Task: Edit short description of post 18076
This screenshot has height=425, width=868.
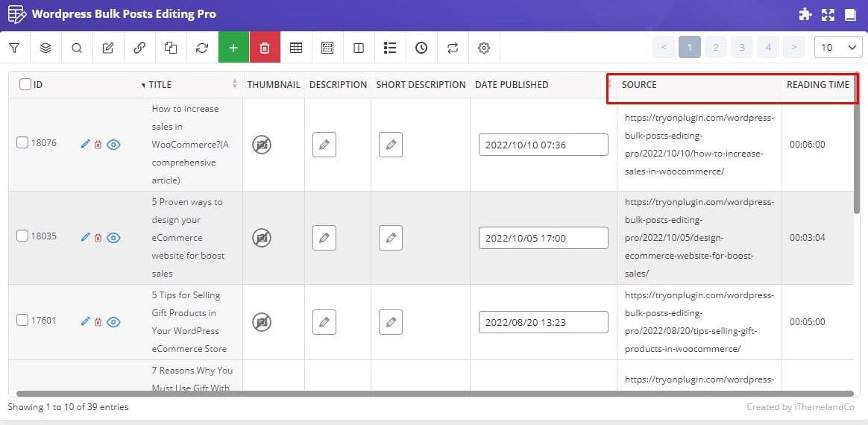Action: click(391, 145)
